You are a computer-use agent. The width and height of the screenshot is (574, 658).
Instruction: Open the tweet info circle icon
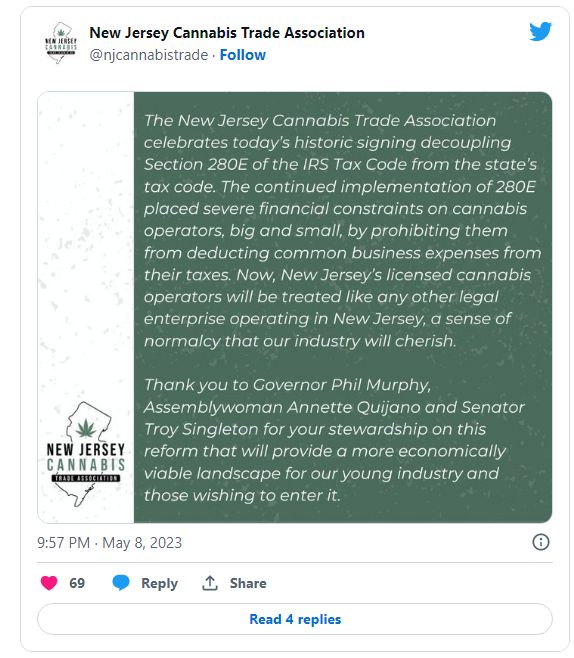(540, 542)
